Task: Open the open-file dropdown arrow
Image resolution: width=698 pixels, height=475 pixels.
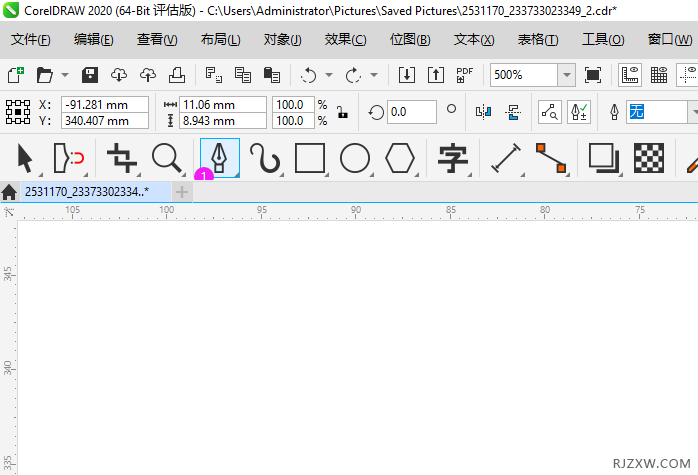Action: click(x=65, y=75)
